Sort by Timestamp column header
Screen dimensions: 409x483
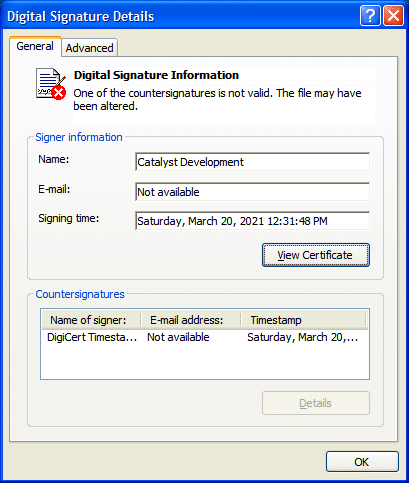pos(303,320)
